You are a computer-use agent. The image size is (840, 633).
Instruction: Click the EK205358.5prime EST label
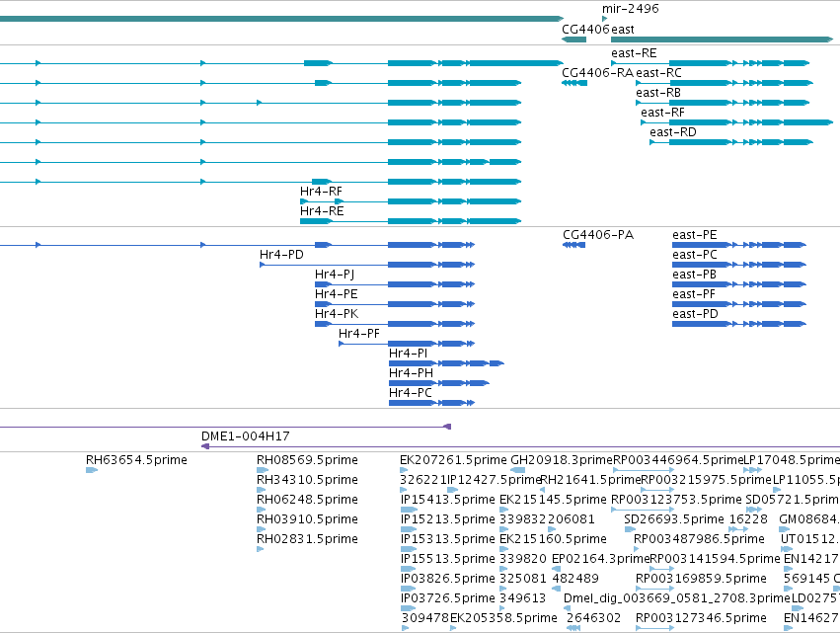click(x=503, y=618)
